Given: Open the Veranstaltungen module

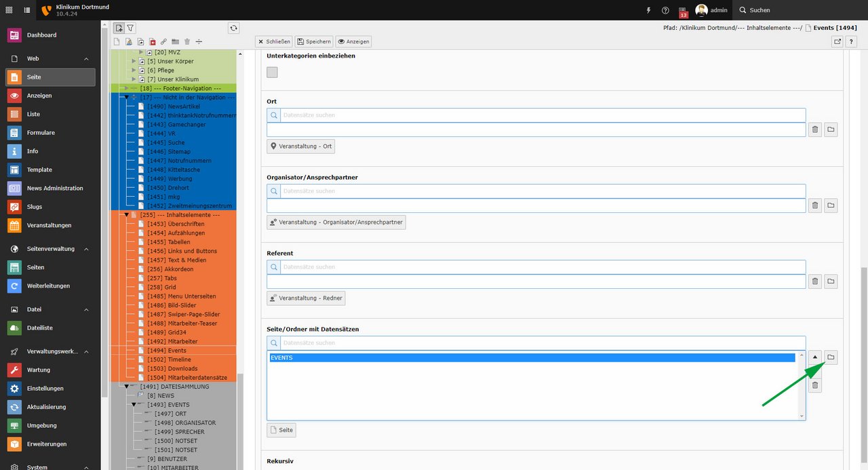Looking at the screenshot, I should [x=50, y=225].
